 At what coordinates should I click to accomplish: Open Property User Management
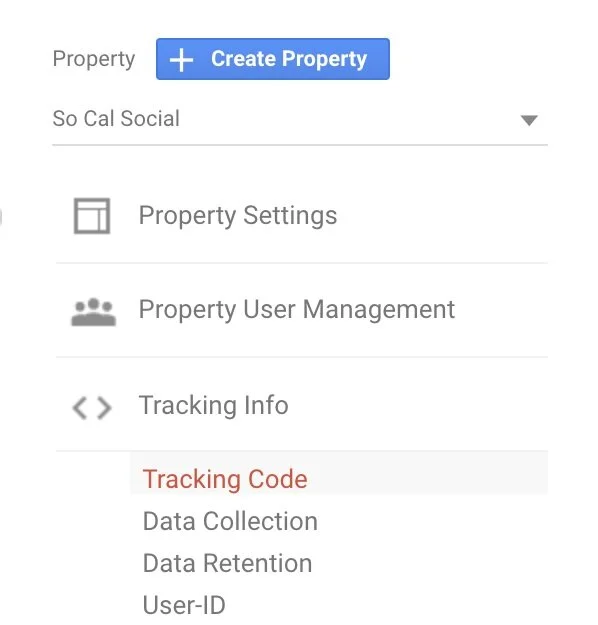[297, 309]
